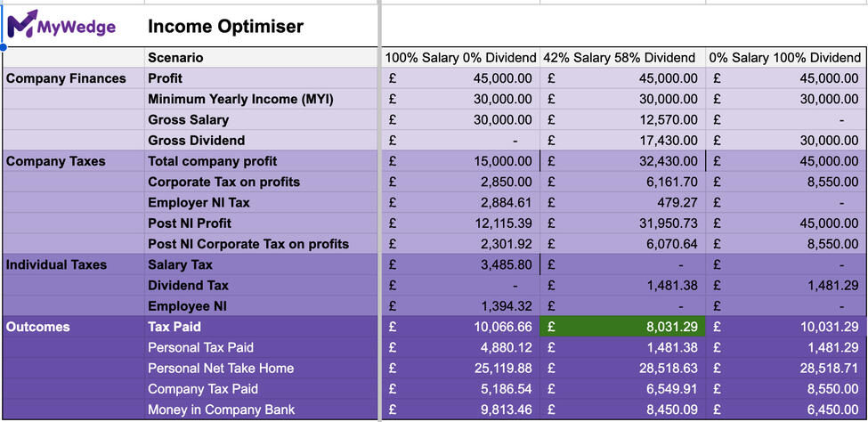This screenshot has width=868, height=422.
Task: Select the Company Taxes section label
Action: pos(56,161)
